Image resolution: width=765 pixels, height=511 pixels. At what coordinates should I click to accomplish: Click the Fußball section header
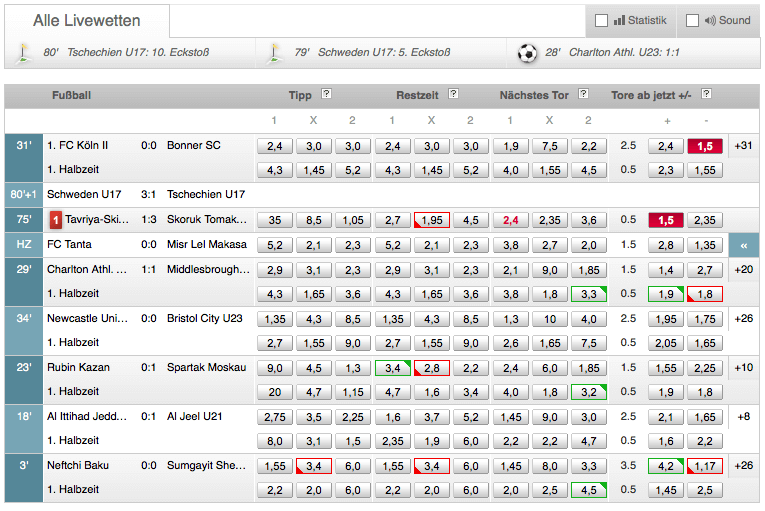[72, 95]
